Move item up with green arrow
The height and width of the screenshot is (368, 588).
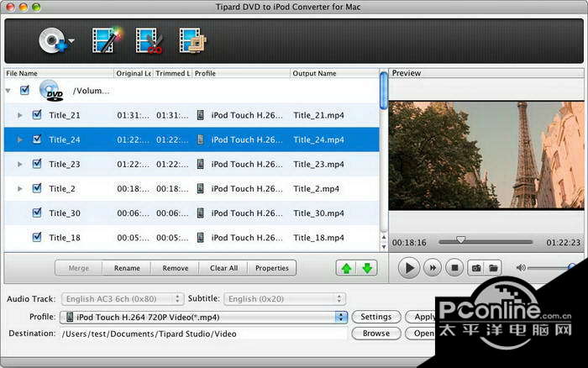[346, 268]
